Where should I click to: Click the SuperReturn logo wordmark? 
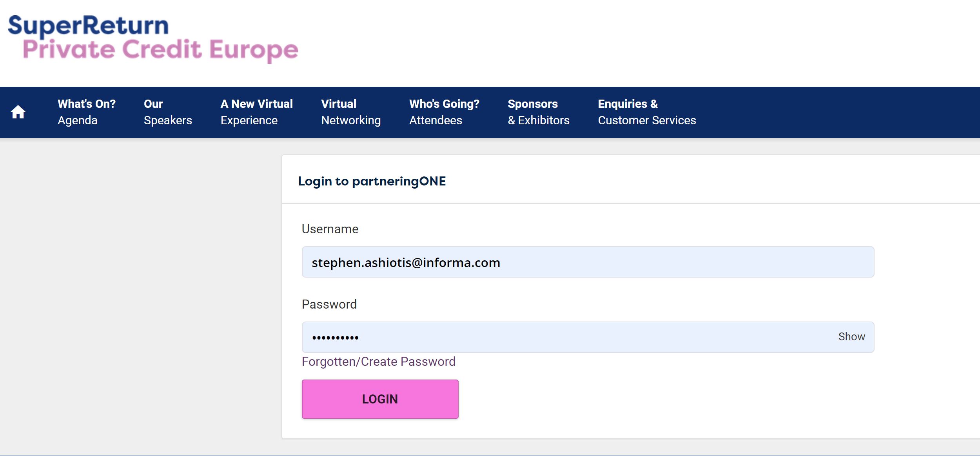tap(89, 25)
